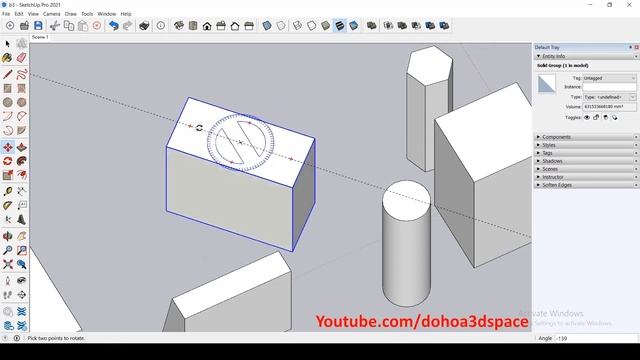The width and height of the screenshot is (640, 360).
Task: Enable Wireframe face style
Action: pos(298,26)
